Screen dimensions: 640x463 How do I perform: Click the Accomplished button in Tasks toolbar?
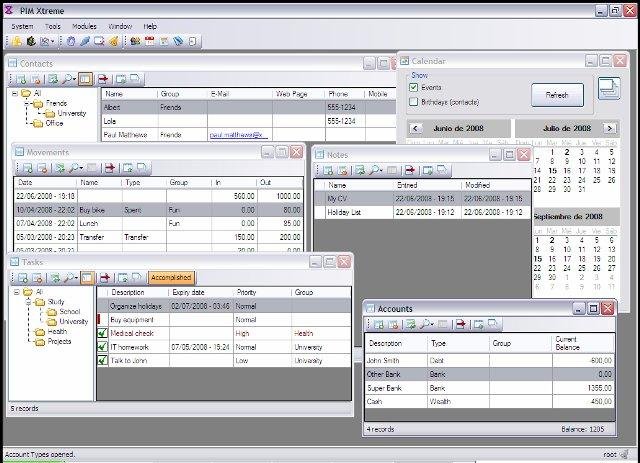coord(170,277)
